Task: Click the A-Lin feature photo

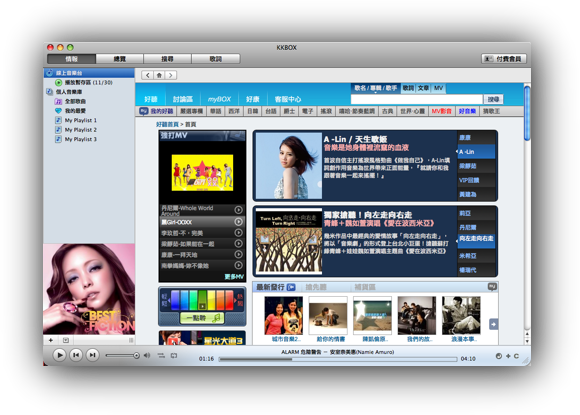Action: coord(289,166)
